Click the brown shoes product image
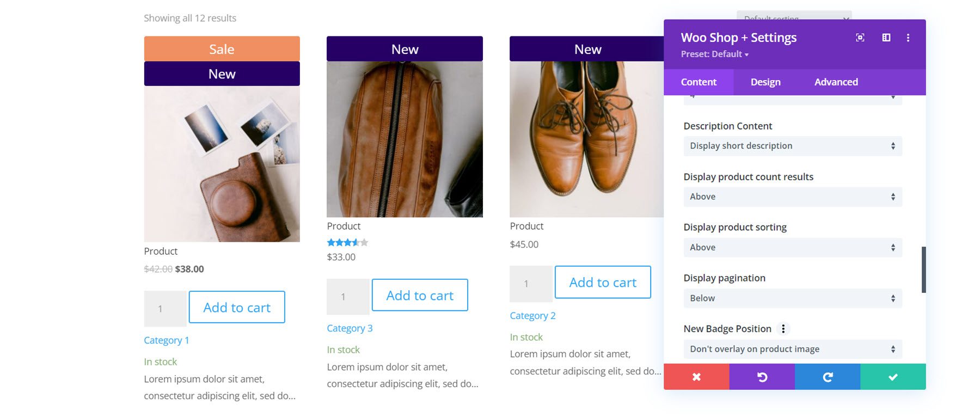 (586, 139)
